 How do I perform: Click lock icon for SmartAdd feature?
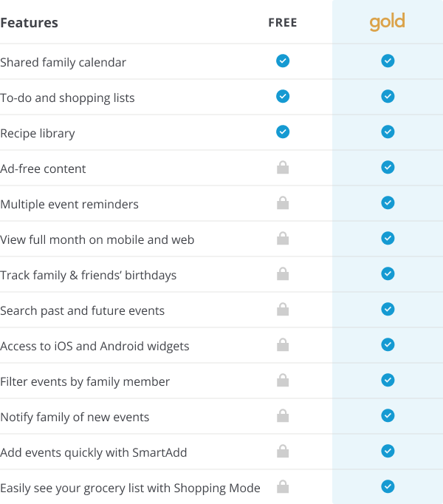tap(283, 451)
